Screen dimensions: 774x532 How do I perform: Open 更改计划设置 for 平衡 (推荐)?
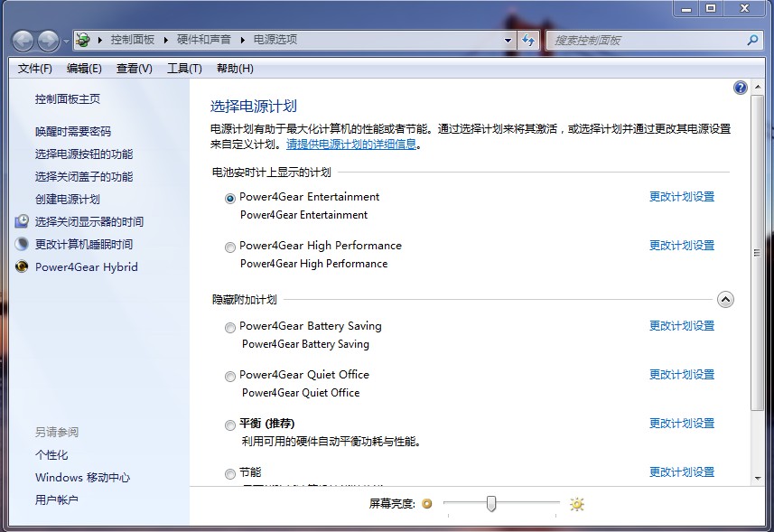click(x=682, y=423)
